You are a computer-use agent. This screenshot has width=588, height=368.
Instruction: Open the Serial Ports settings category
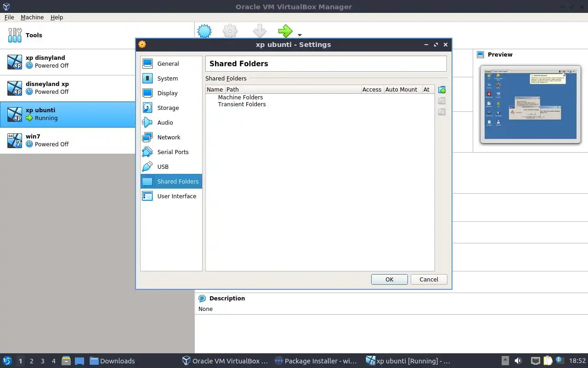(171, 152)
